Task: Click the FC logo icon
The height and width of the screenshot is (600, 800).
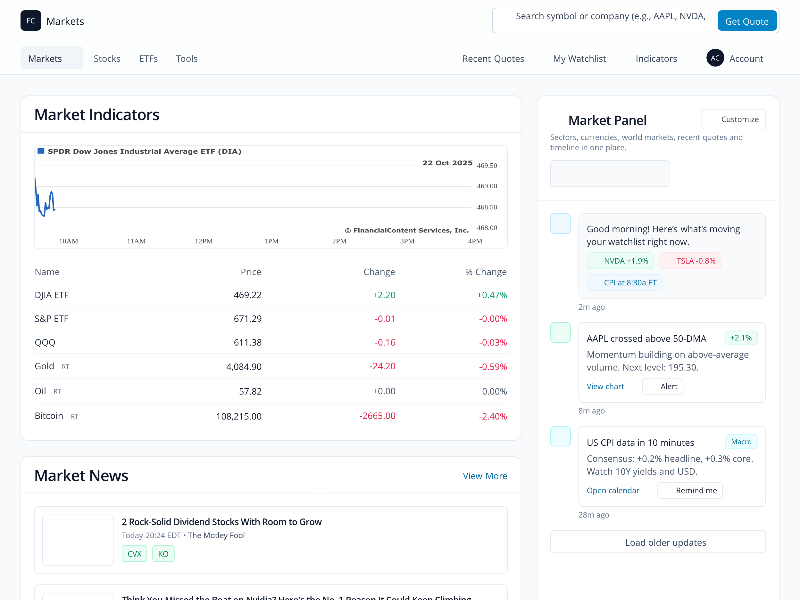Action: tap(31, 20)
